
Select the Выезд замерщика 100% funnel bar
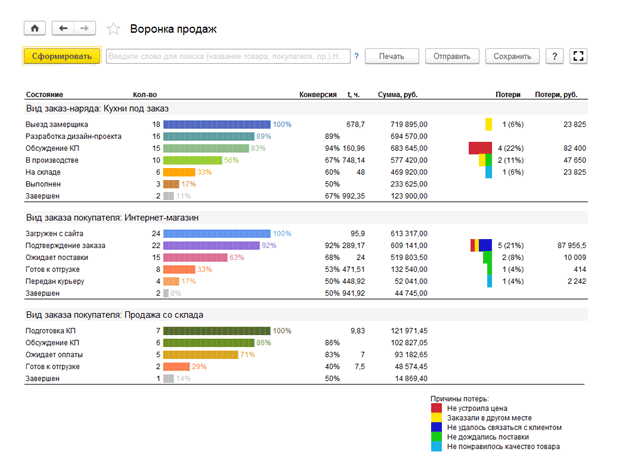(x=217, y=124)
